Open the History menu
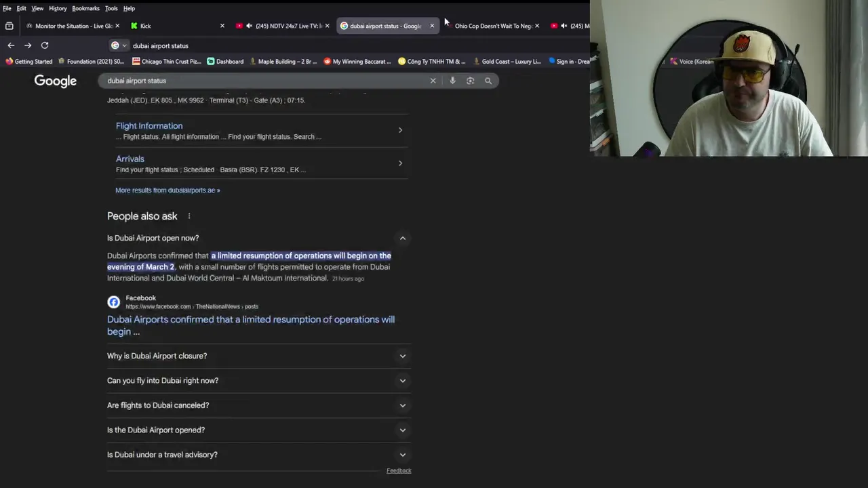This screenshot has width=868, height=488. pos(58,8)
